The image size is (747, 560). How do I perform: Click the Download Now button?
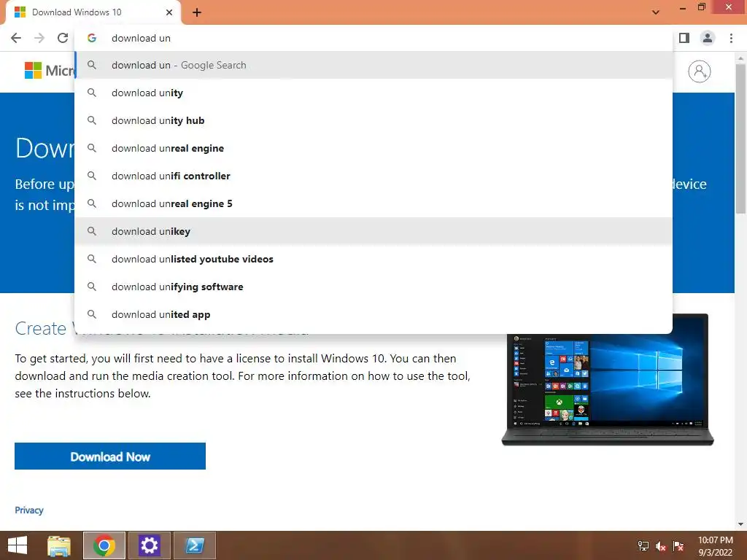(x=110, y=456)
